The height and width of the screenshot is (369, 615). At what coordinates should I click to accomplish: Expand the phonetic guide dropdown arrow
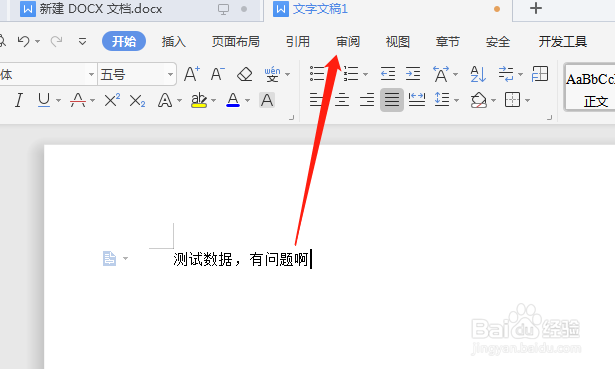(x=287, y=74)
